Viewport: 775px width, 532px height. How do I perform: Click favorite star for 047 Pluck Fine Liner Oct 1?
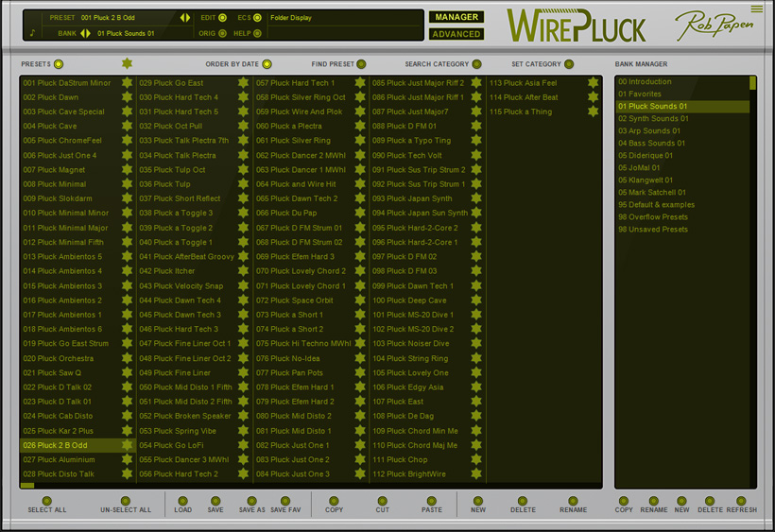click(243, 343)
